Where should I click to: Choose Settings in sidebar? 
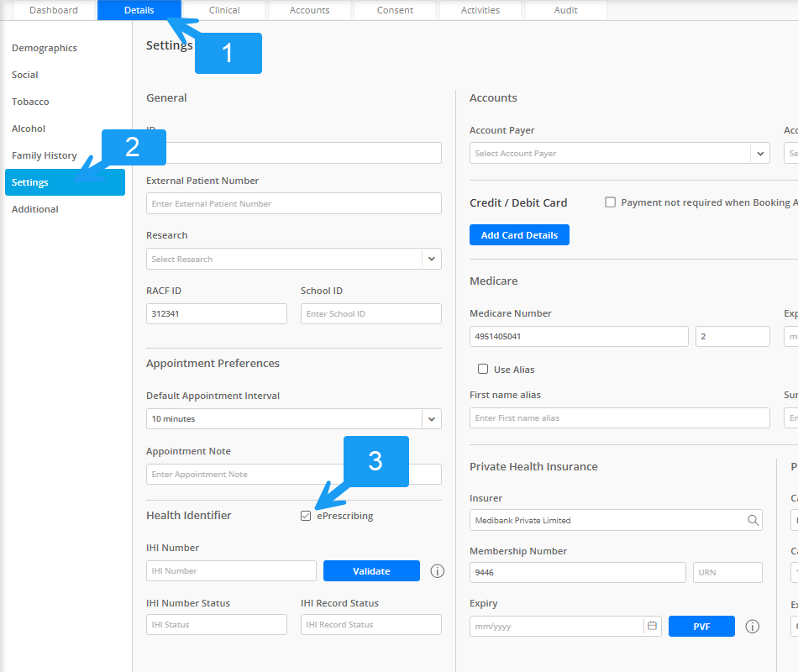click(65, 182)
